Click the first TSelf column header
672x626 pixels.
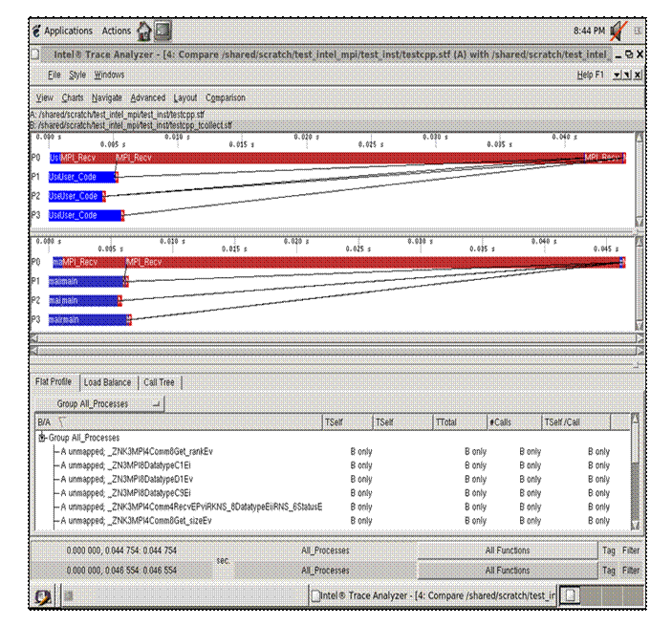pos(347,422)
